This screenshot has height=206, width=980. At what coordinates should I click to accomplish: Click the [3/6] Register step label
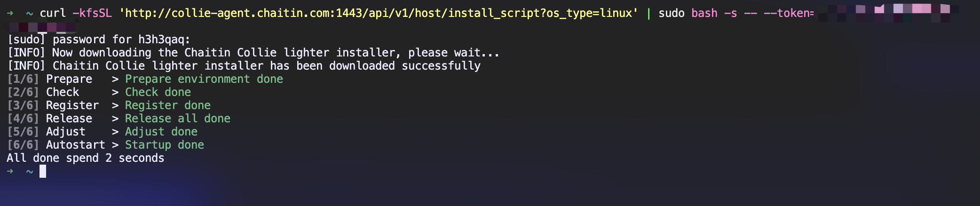[53, 105]
